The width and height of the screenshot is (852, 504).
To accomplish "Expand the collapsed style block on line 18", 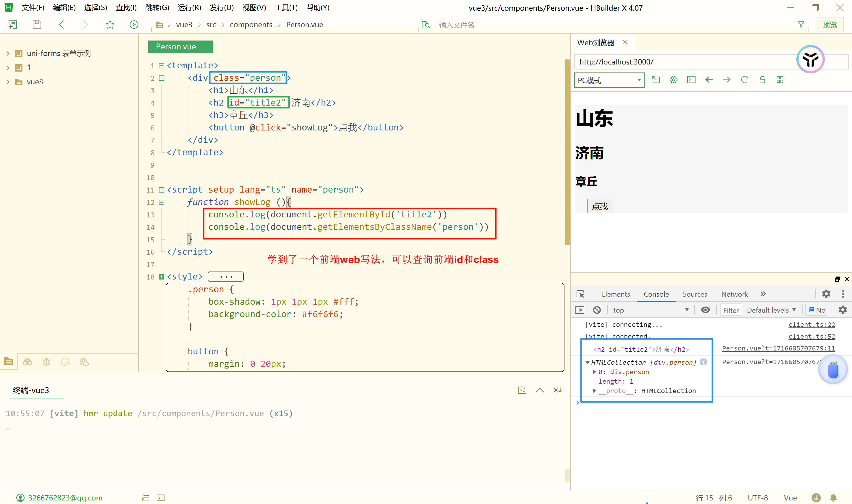I will pos(162,277).
